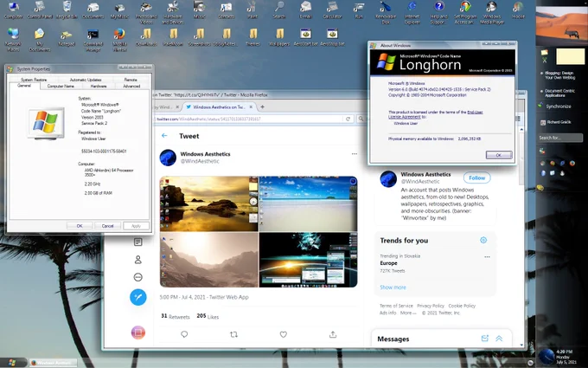Click Cancel in System Properties
The image size is (588, 368).
107,226
